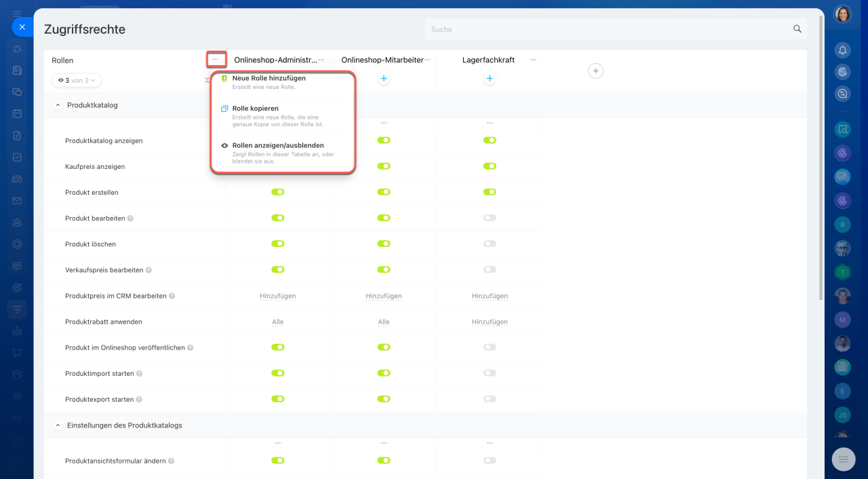Click Hinzufügen for Produktpreis im CRM, Administrator
The image size is (868, 479).
(x=278, y=296)
